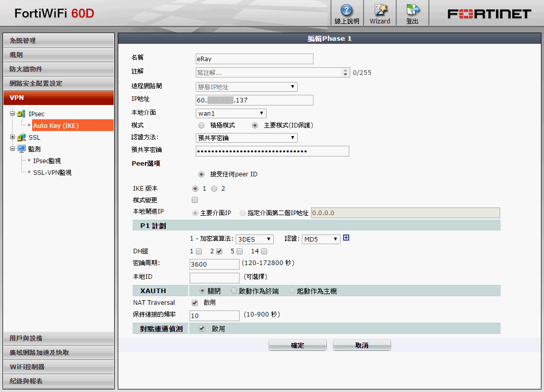This screenshot has height=392, width=544.
Task: Toggle NAT Traversal enable checkbox
Action: click(195, 303)
